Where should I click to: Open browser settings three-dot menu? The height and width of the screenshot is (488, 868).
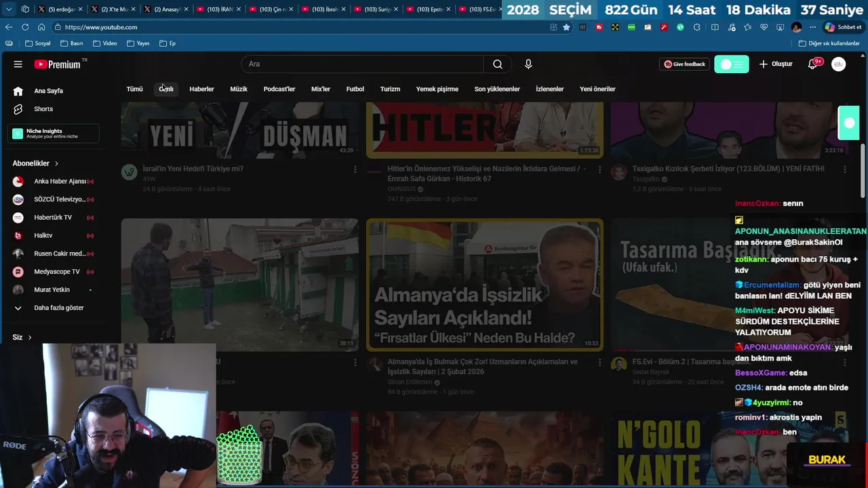812,27
